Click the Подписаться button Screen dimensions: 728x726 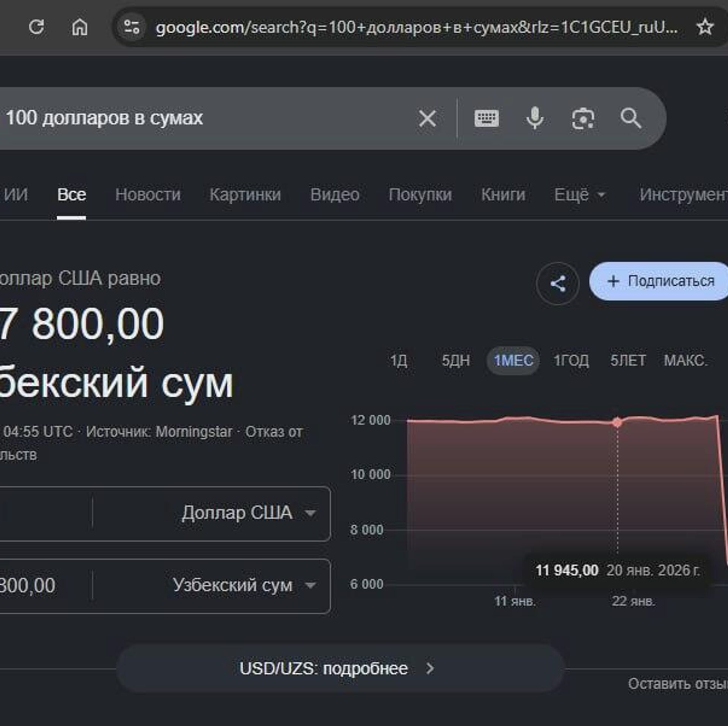(661, 281)
